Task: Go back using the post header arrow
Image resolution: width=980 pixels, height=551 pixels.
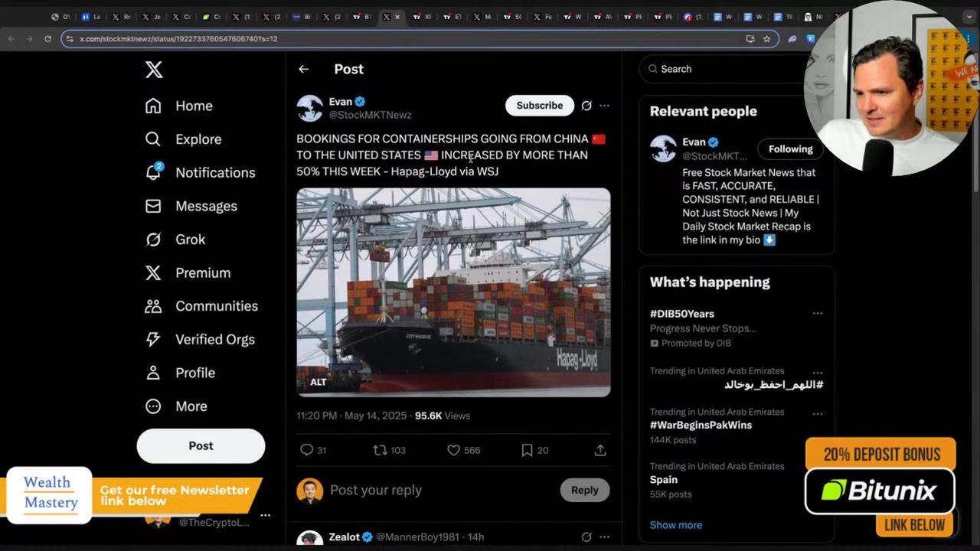Action: (x=304, y=69)
